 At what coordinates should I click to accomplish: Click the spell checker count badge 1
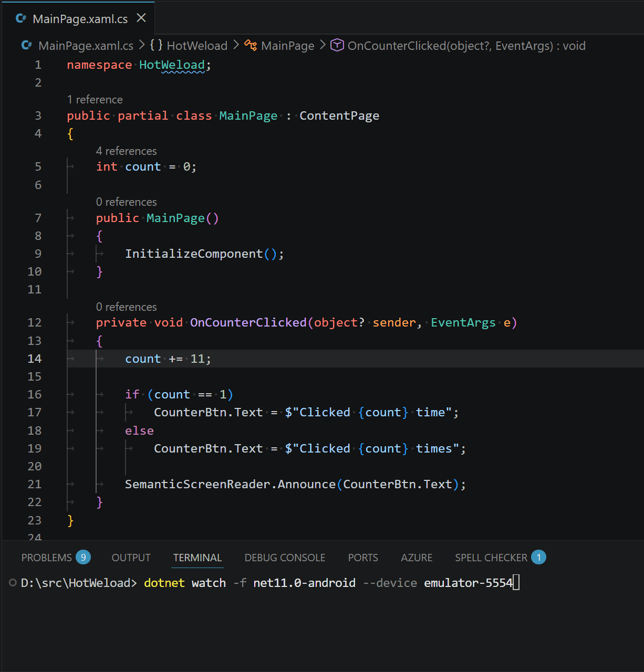[538, 557]
